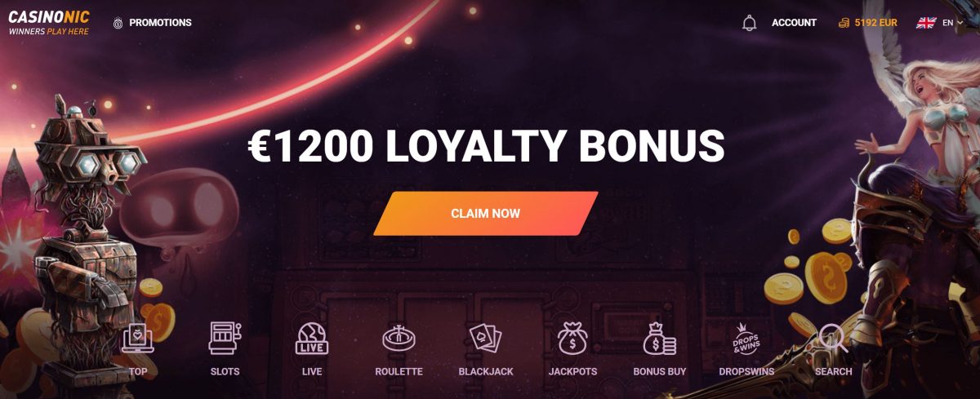Expand the EN language dropdown chevron

960,23
